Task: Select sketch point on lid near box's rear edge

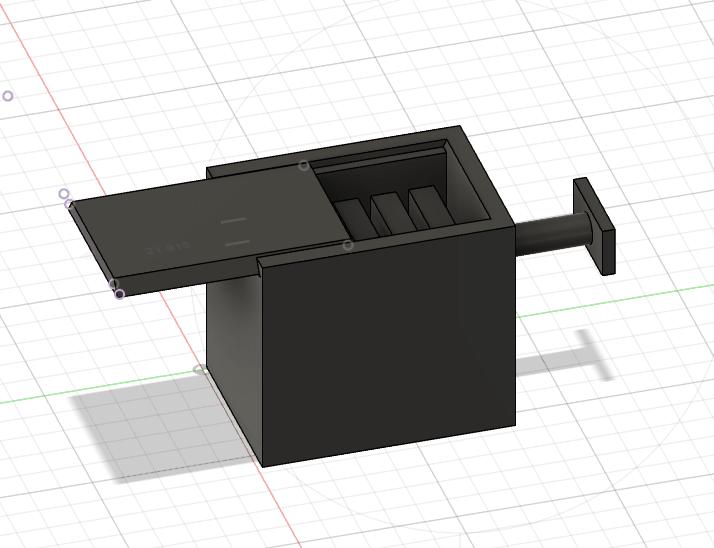Action: [x=305, y=166]
